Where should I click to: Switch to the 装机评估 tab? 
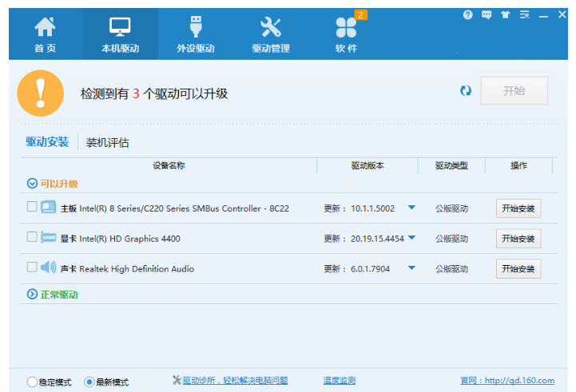coord(107,143)
